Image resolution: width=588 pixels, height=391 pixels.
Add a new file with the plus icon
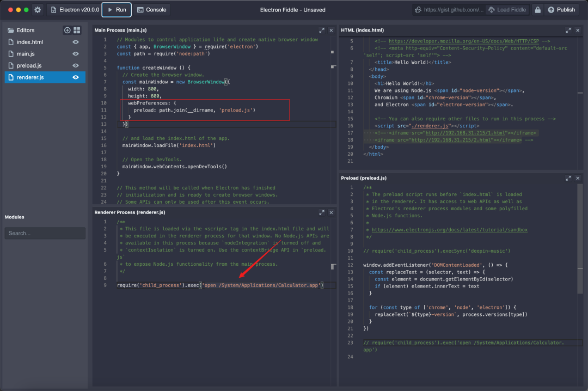click(67, 30)
